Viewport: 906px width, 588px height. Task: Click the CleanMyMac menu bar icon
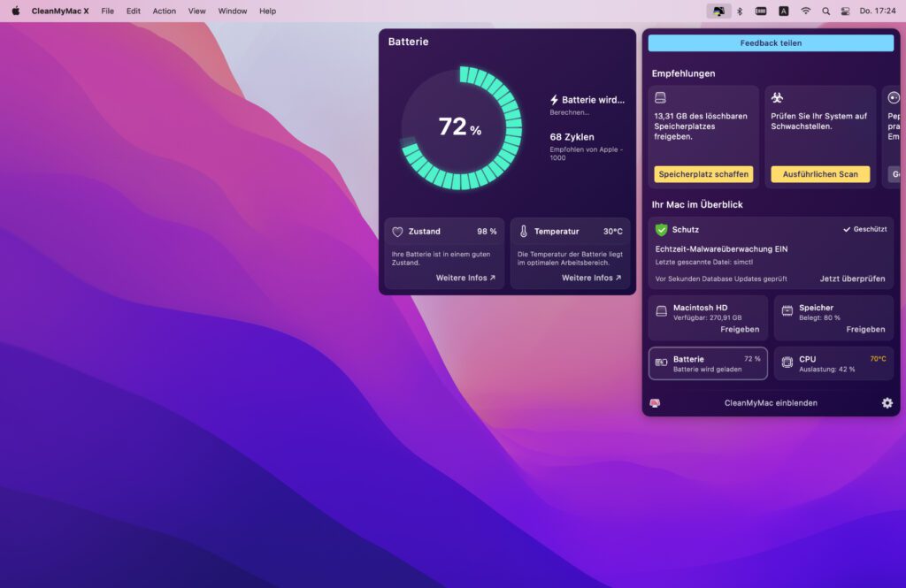[x=718, y=11]
